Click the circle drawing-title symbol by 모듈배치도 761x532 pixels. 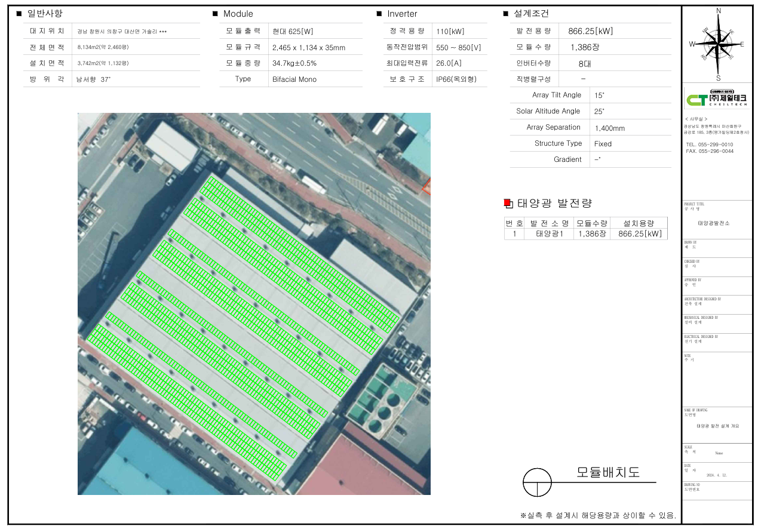tap(537, 482)
